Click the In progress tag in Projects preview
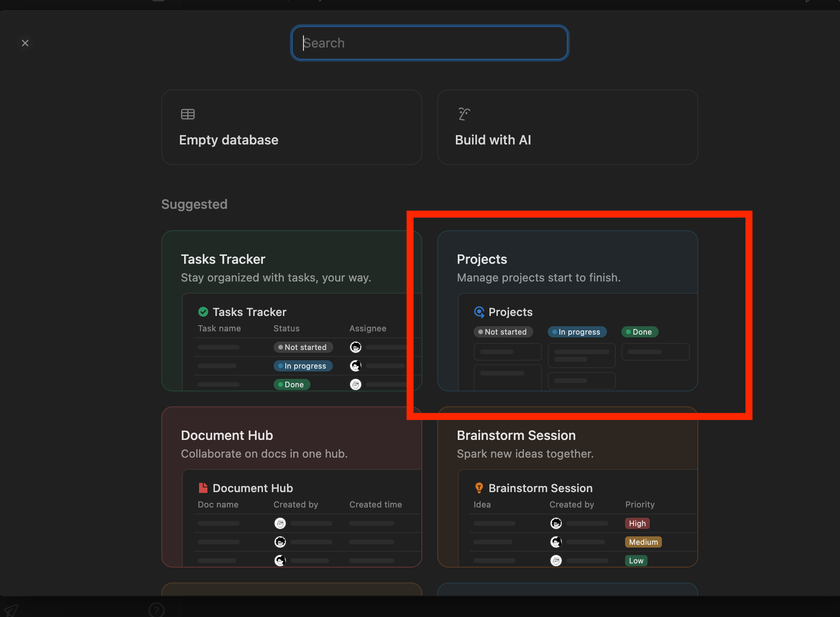The height and width of the screenshot is (617, 840). pyautogui.click(x=577, y=332)
